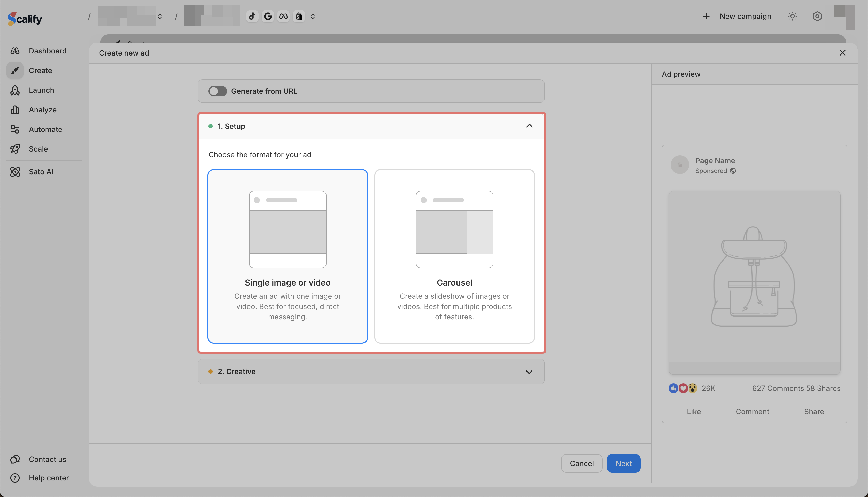
Task: Toggle the light theme sun icon
Action: (x=792, y=16)
